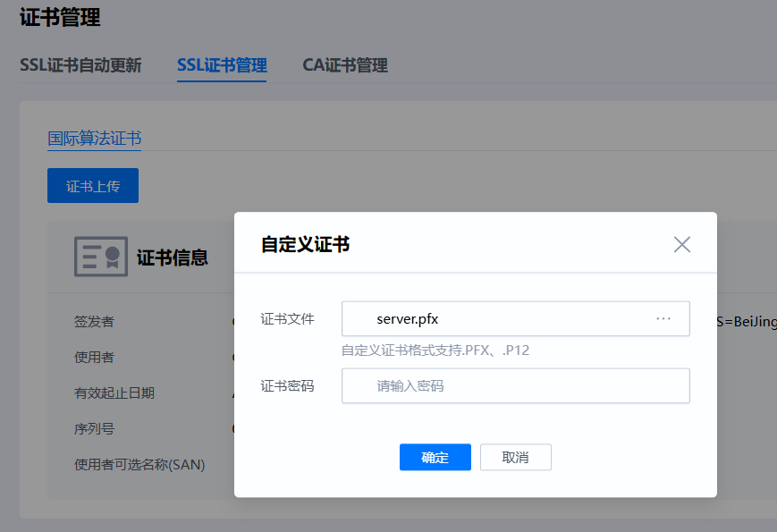
Task: Click the 证书管理 page title
Action: tap(60, 17)
